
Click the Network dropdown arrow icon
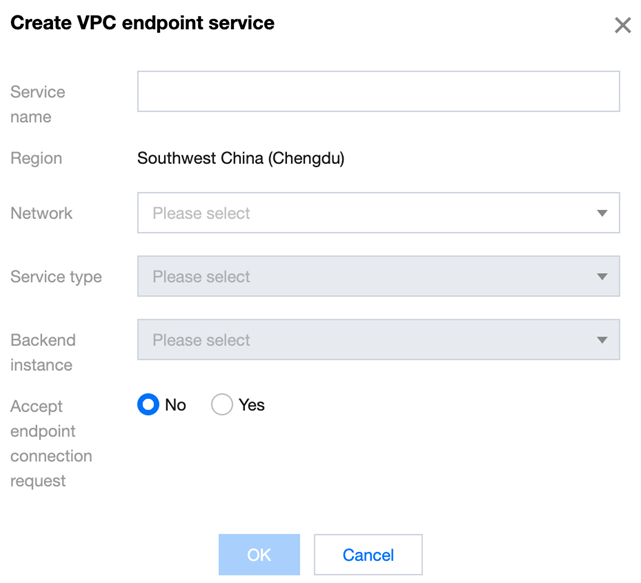pyautogui.click(x=602, y=213)
